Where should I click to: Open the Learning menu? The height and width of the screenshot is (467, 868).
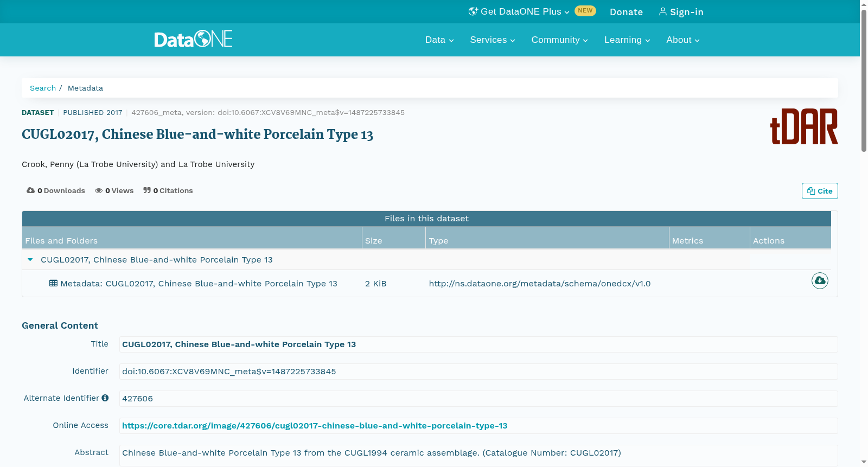coord(627,40)
